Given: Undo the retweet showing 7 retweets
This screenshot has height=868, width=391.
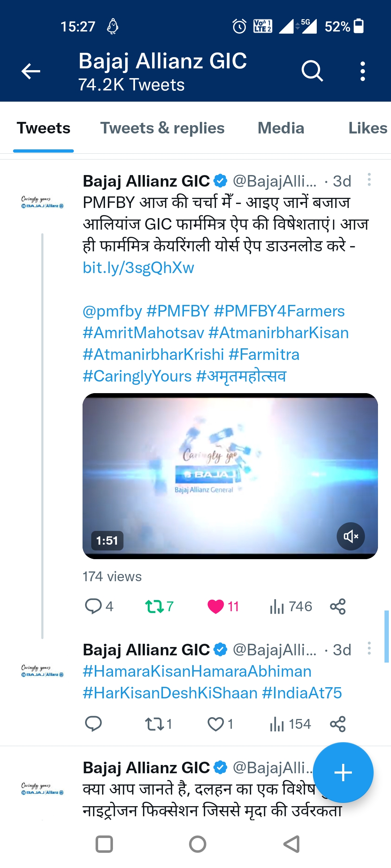Looking at the screenshot, I should coord(159,607).
